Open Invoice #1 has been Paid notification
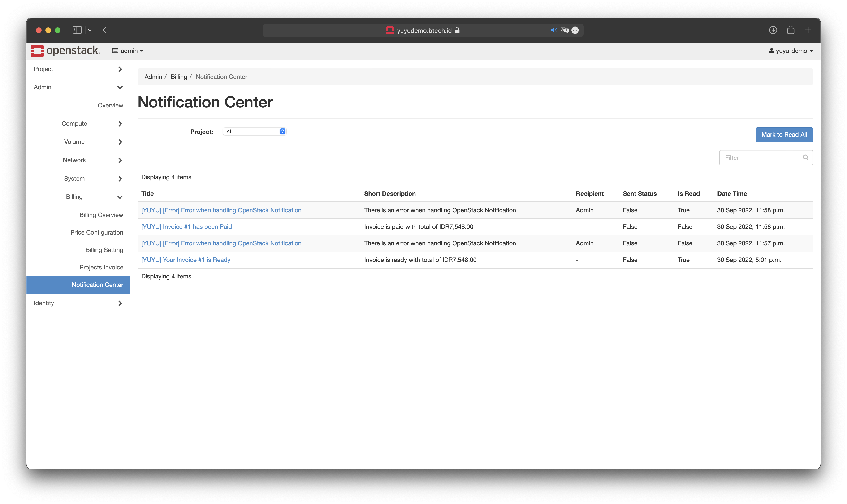This screenshot has width=847, height=504. pyautogui.click(x=186, y=226)
